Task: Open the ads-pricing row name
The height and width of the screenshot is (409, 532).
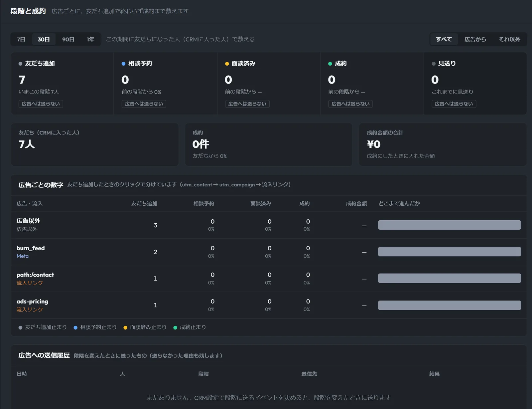Action: coord(32,302)
